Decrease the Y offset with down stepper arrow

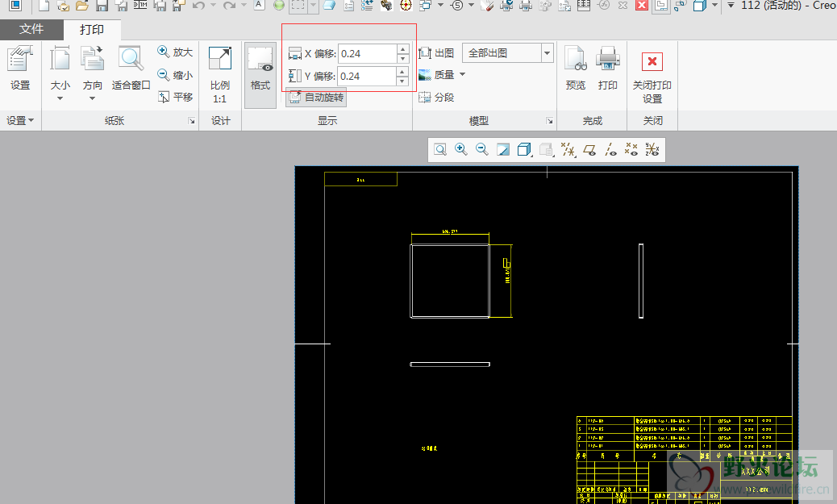(403, 81)
